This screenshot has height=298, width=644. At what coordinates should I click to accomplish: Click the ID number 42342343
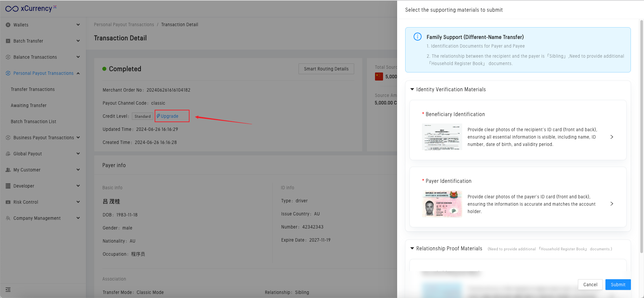pyautogui.click(x=313, y=227)
